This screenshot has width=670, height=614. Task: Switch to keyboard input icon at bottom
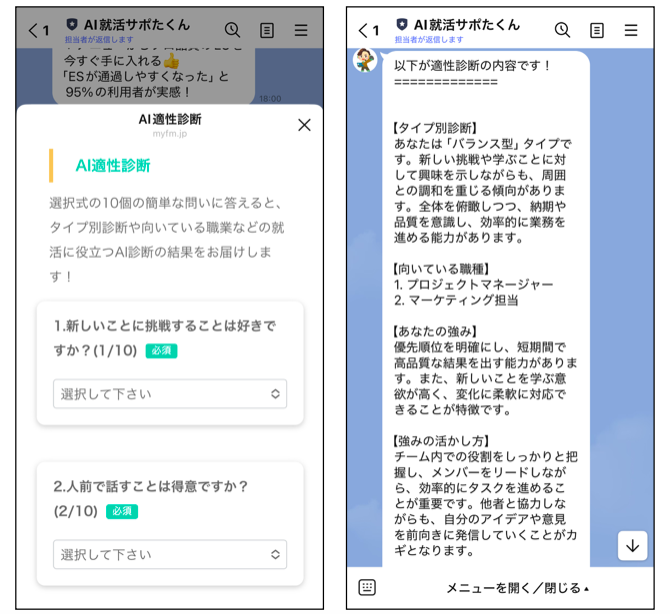[x=368, y=588]
